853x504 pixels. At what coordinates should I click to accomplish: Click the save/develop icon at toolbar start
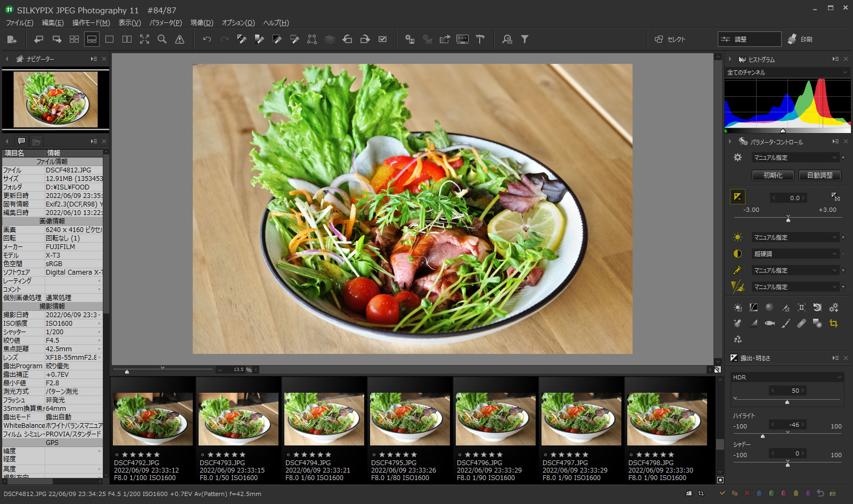pyautogui.click(x=12, y=39)
